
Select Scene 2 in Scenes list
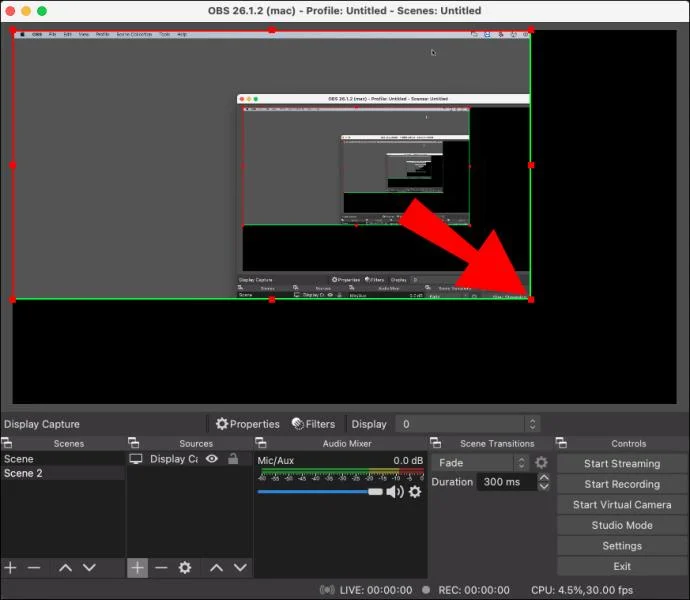[62, 473]
